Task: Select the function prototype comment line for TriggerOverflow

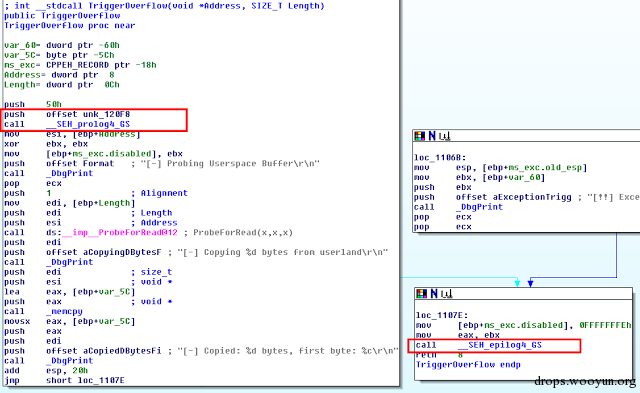Action: [164, 6]
